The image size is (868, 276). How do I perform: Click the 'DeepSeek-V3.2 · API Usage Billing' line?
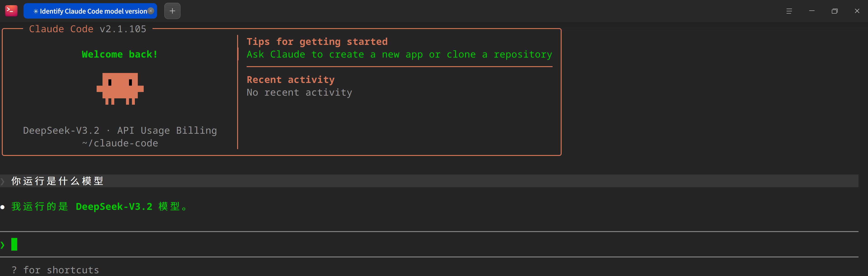(120, 130)
